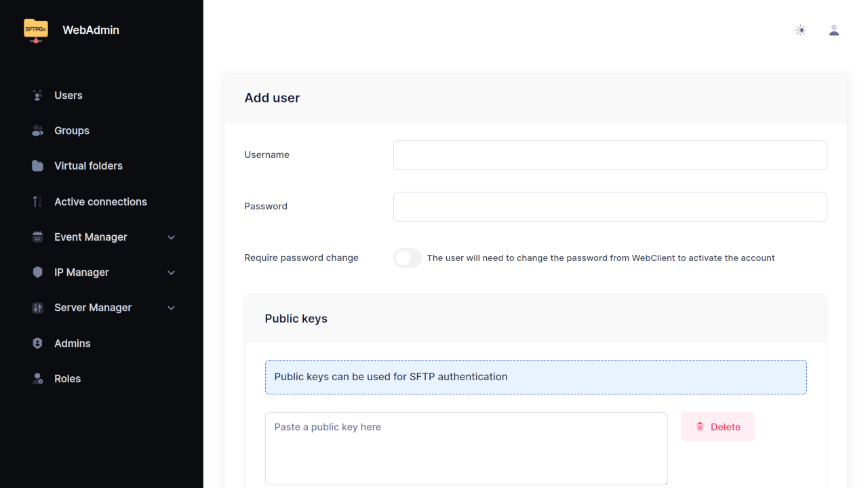Click the Roles sidebar icon

point(38,379)
